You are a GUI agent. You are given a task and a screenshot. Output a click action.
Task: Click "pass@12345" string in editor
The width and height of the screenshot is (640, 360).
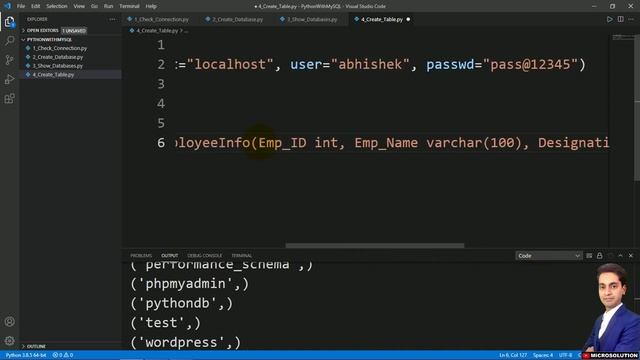tap(530, 64)
